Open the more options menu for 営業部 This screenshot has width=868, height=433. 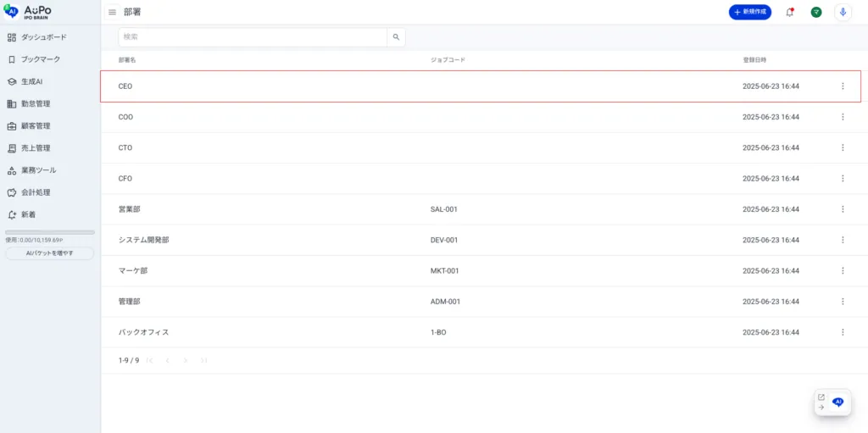[x=843, y=209]
